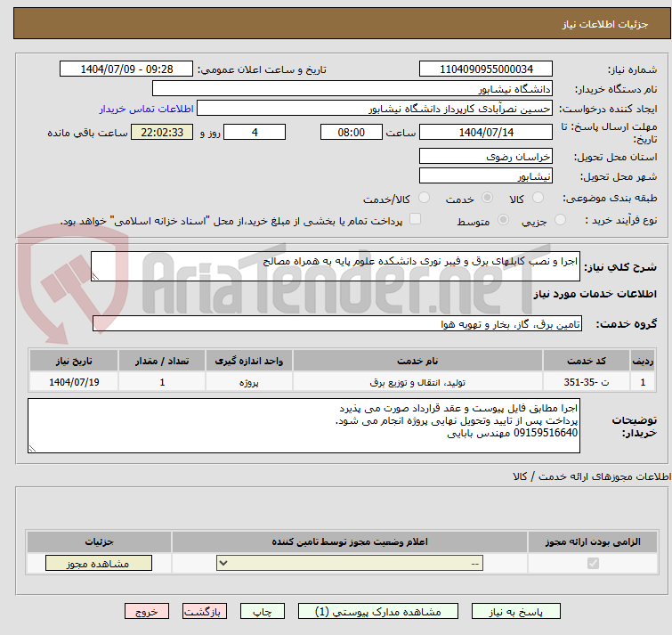Viewport: 672px width, 635px height.
Task: Select the جزیی purchase type radio
Action: (x=560, y=220)
